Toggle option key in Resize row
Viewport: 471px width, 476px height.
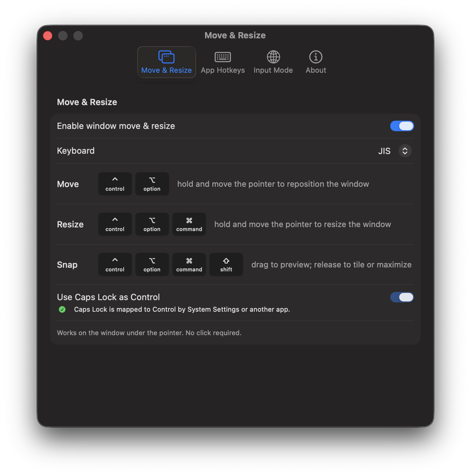point(152,224)
